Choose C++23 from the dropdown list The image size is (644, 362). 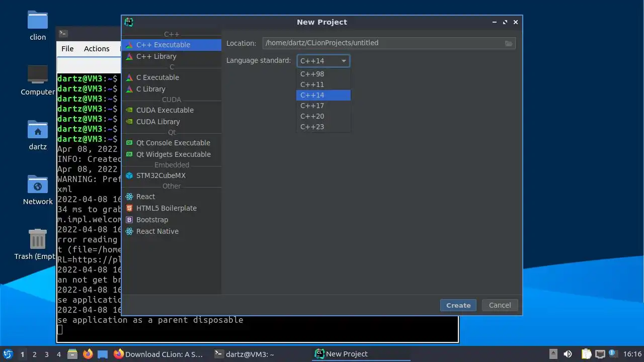(323, 127)
